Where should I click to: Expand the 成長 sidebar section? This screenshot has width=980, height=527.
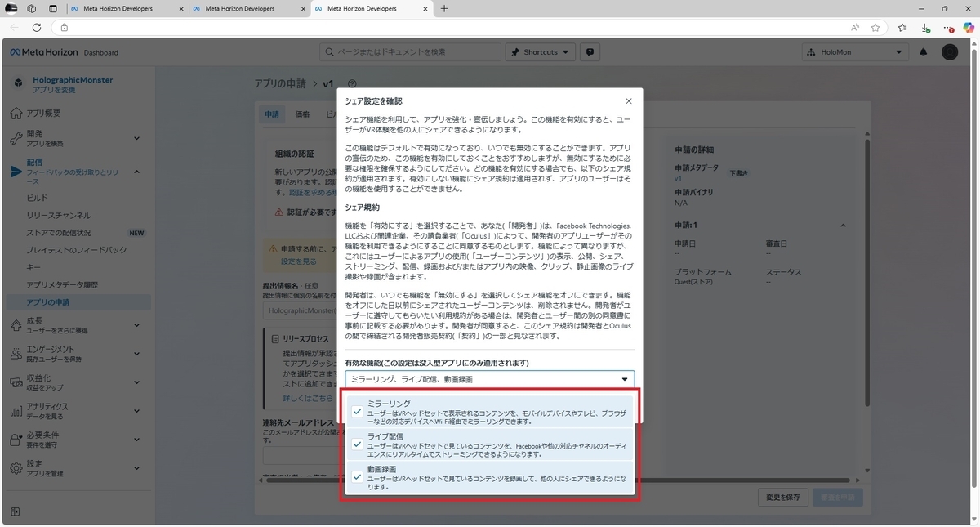click(x=136, y=325)
